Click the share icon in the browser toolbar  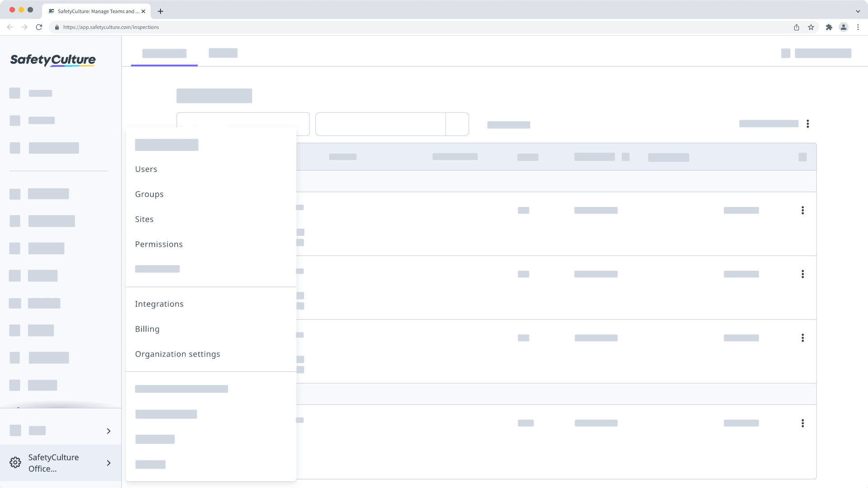796,27
